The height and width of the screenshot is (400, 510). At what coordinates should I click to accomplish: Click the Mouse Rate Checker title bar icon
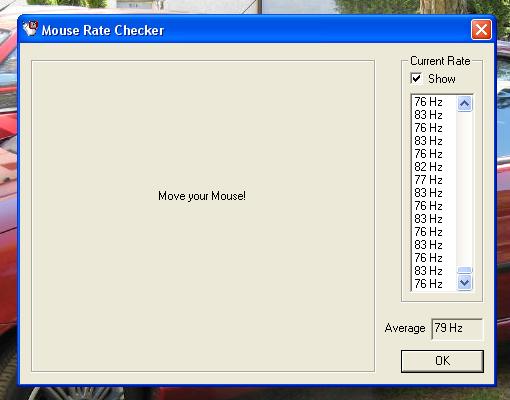[30, 29]
